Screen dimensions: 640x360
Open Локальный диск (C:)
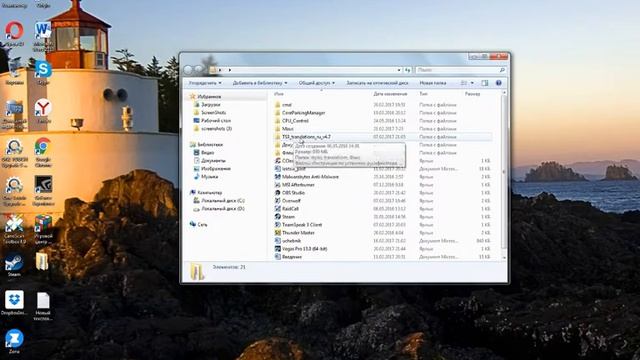[x=223, y=201]
